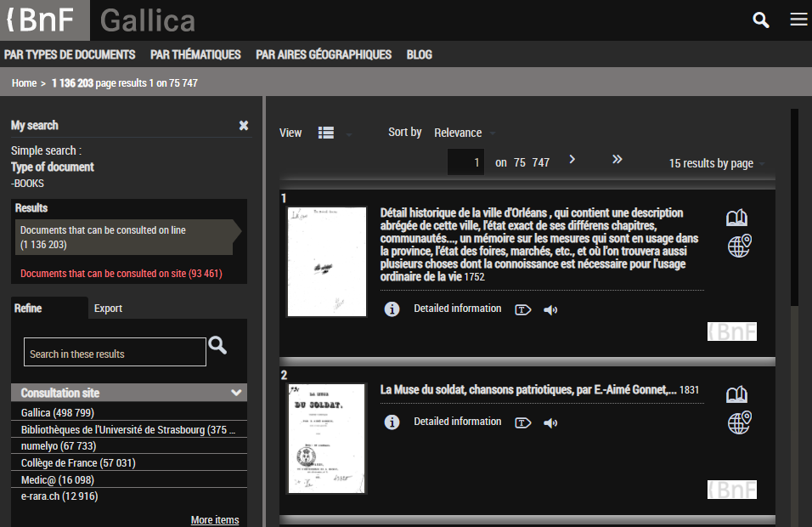This screenshot has height=527, width=812.
Task: Click info icon for Détail historique result
Action: click(x=392, y=309)
